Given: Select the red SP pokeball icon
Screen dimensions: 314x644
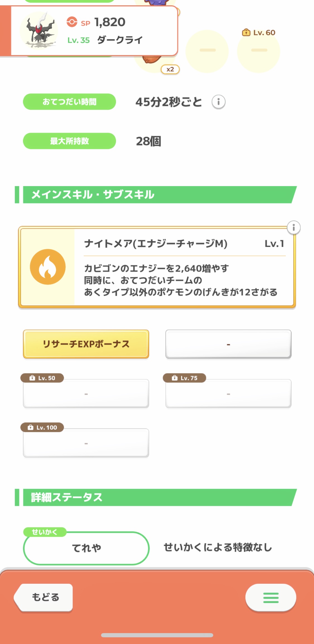Looking at the screenshot, I should point(72,22).
